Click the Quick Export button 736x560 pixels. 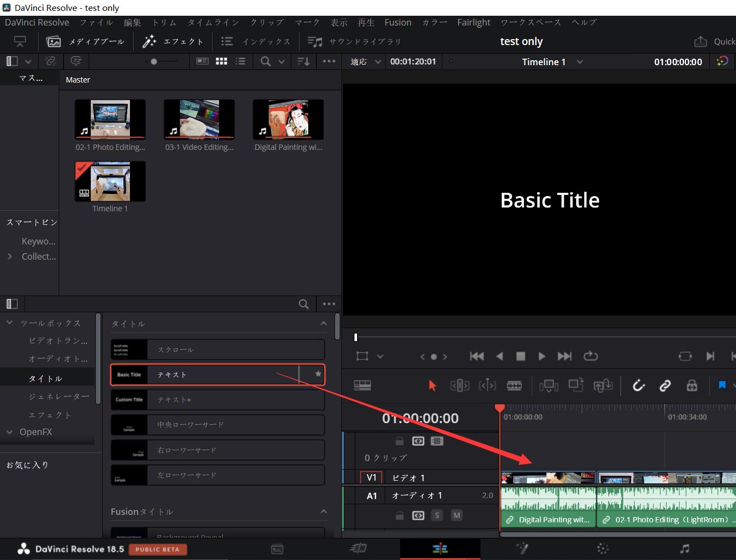coord(715,41)
